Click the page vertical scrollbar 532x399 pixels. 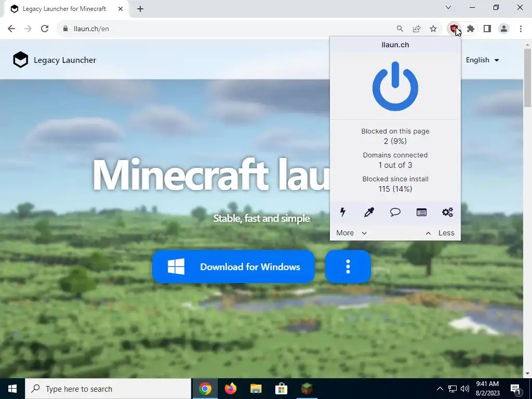(x=527, y=78)
